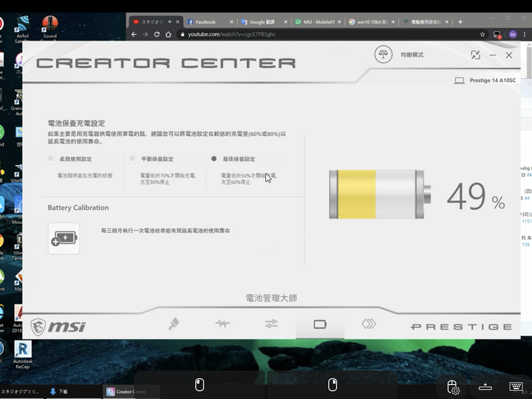Click the second mouse icon in bottom overlay
This screenshot has width=532, height=399.
click(x=332, y=385)
